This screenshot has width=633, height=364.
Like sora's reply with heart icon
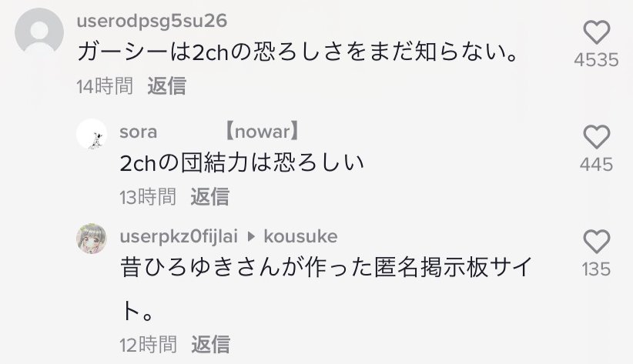(597, 137)
